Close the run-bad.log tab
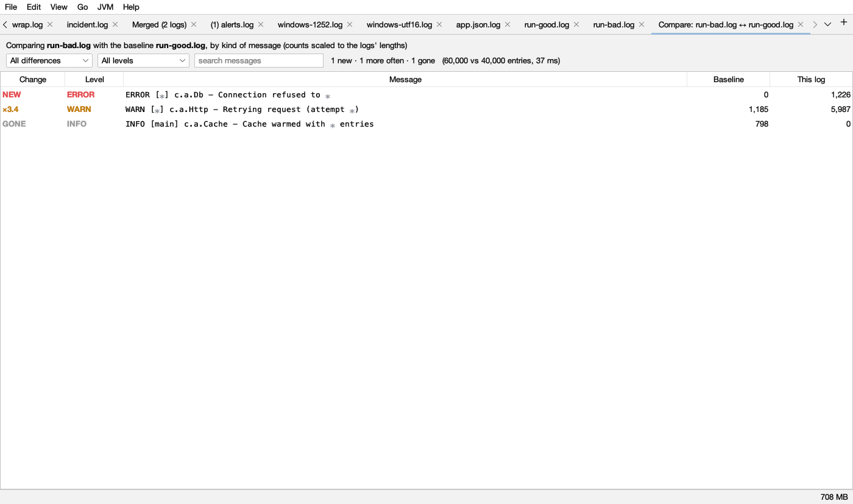Viewport: 853px width, 504px height. click(x=642, y=24)
